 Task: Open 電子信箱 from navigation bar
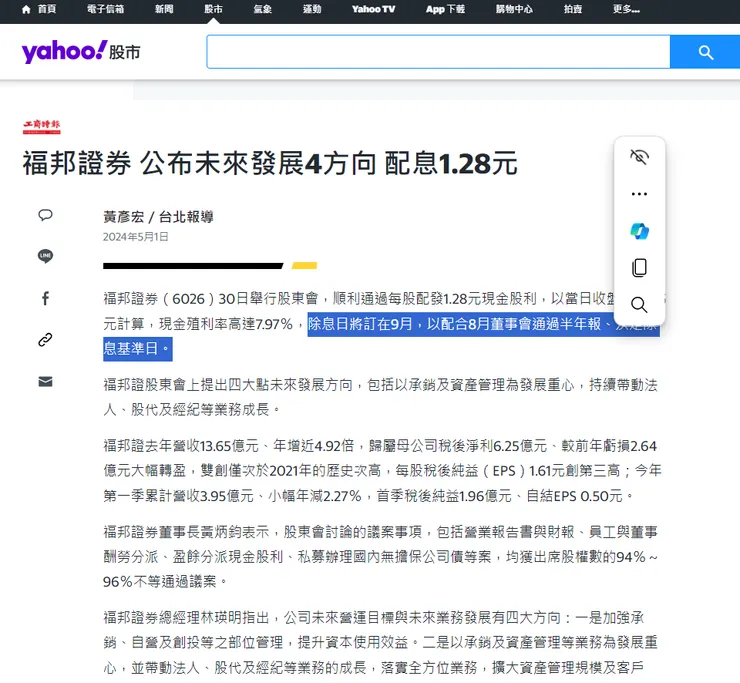pos(106,9)
